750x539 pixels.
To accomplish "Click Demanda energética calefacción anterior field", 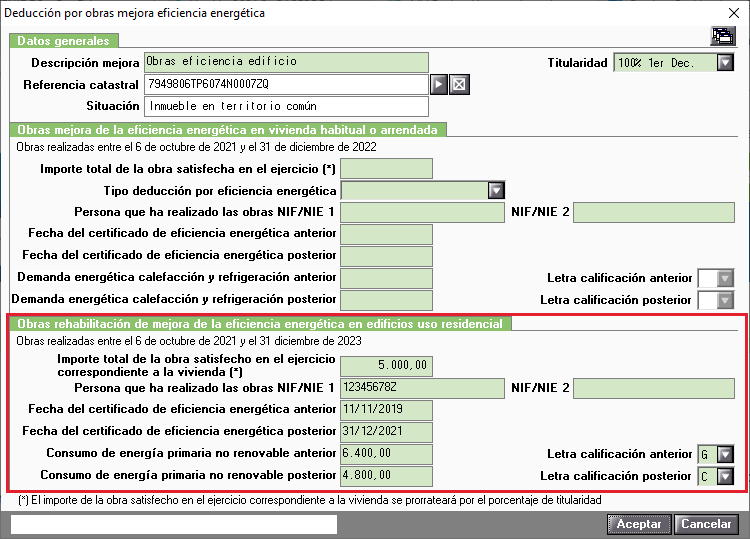I will coord(386,278).
